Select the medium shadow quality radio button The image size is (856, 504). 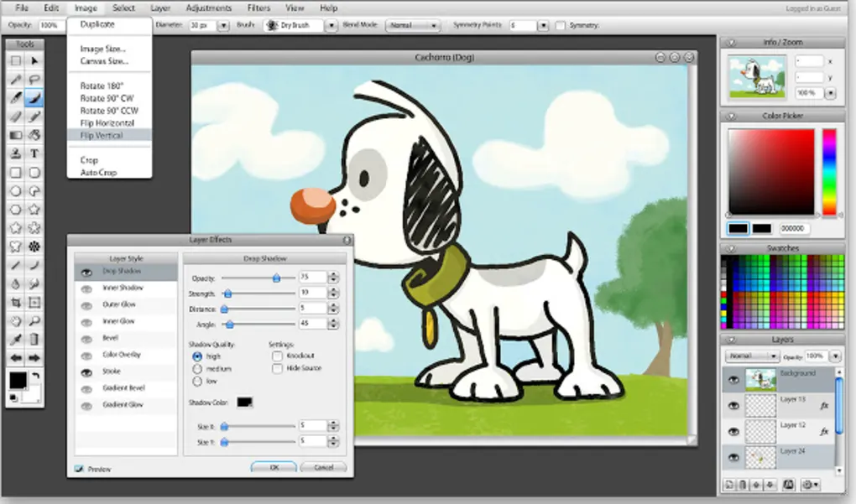tap(197, 369)
